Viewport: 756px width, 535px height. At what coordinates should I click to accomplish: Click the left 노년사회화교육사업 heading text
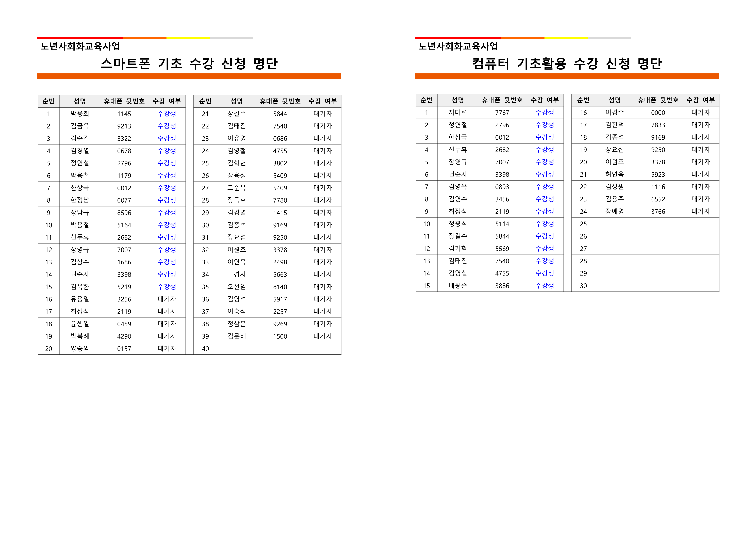pos(80,46)
